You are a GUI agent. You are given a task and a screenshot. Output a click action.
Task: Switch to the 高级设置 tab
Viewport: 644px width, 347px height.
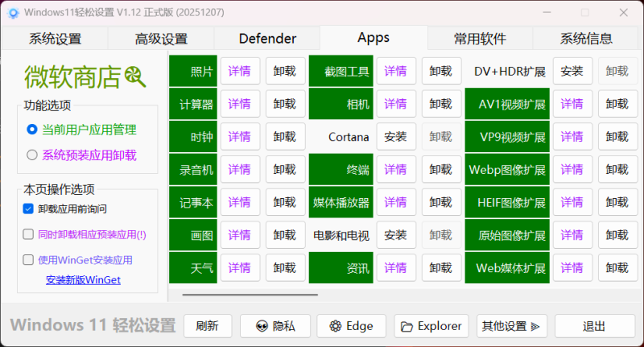click(161, 39)
